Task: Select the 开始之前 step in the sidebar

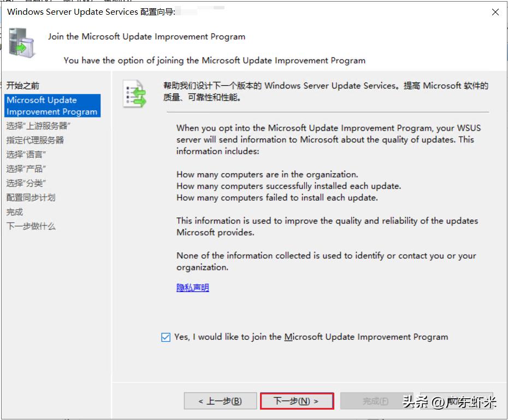Action: (x=23, y=86)
